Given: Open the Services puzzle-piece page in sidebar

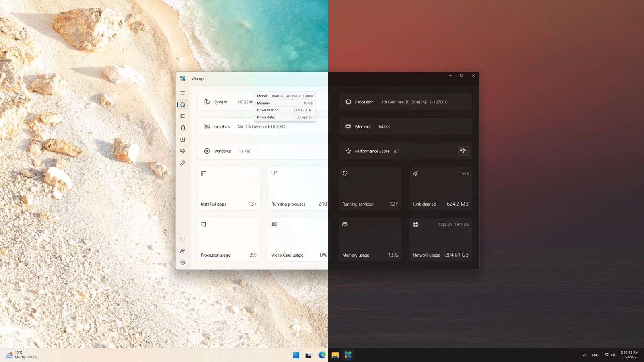Looking at the screenshot, I should [183, 128].
